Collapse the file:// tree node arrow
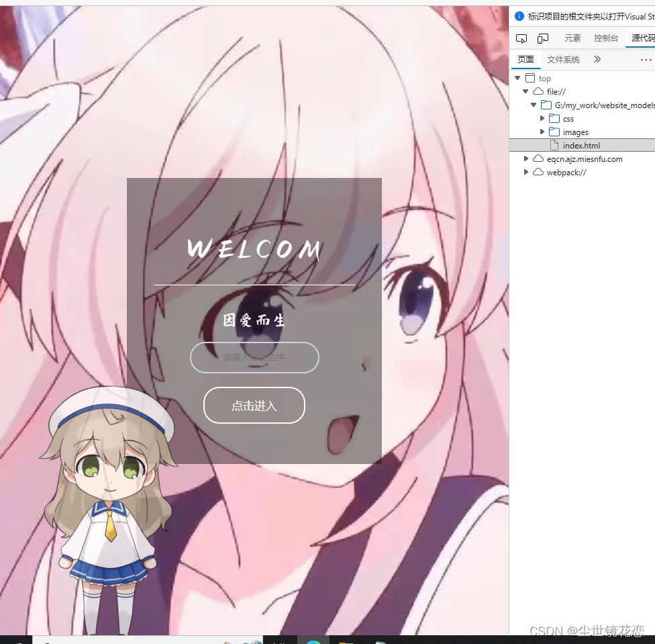This screenshot has width=655, height=644. (525, 91)
